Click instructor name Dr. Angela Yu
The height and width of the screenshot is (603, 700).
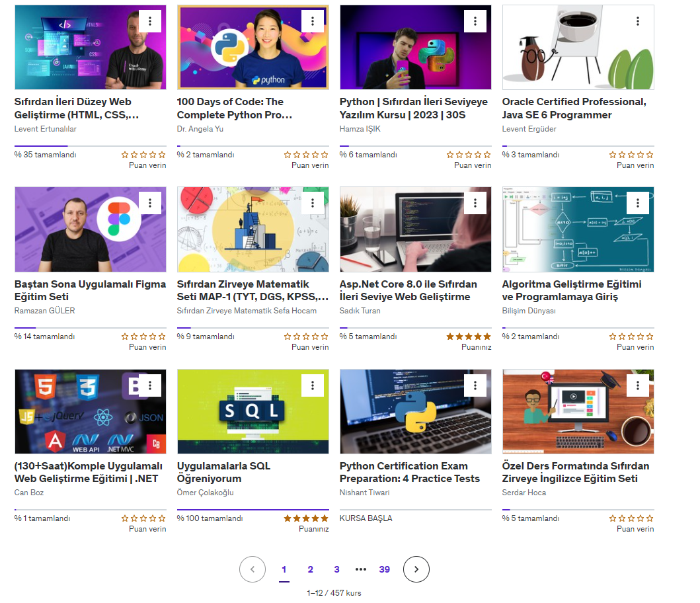200,129
